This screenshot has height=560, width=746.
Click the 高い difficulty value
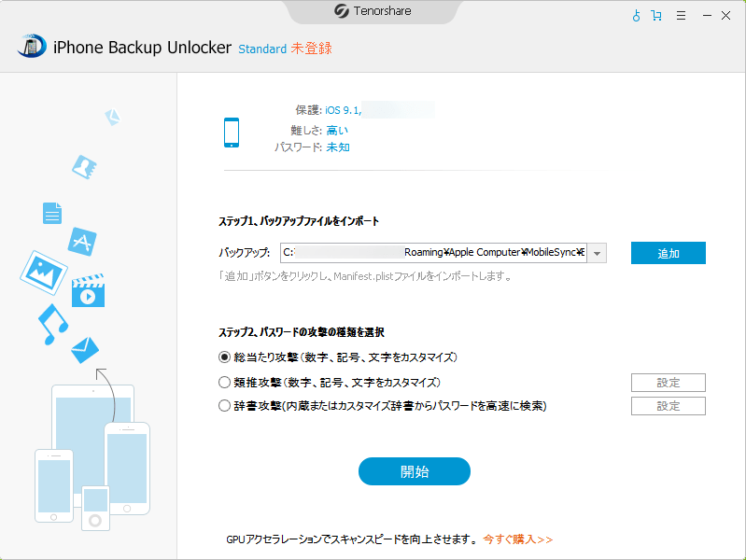(x=337, y=130)
